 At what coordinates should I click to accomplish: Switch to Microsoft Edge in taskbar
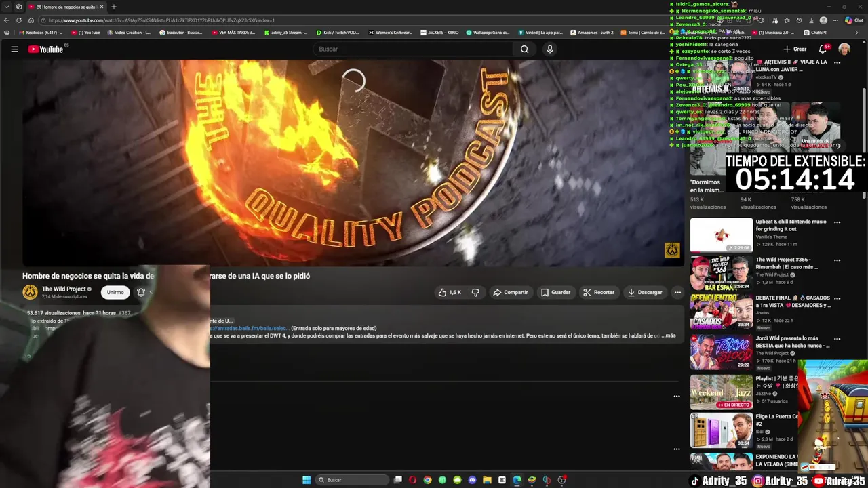pos(517,480)
